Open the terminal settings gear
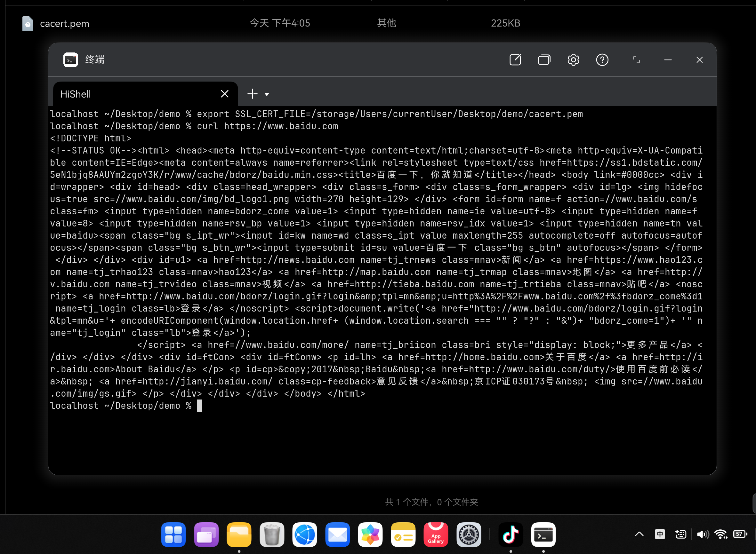 coord(573,60)
